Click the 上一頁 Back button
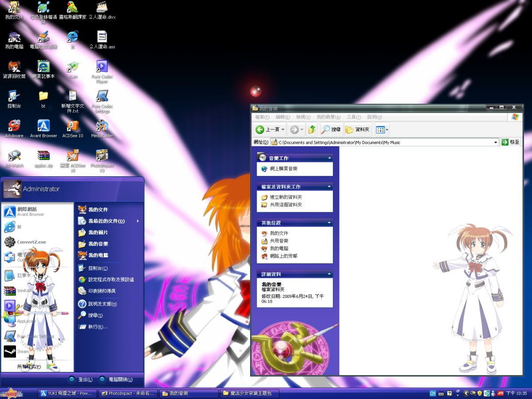 (267, 129)
